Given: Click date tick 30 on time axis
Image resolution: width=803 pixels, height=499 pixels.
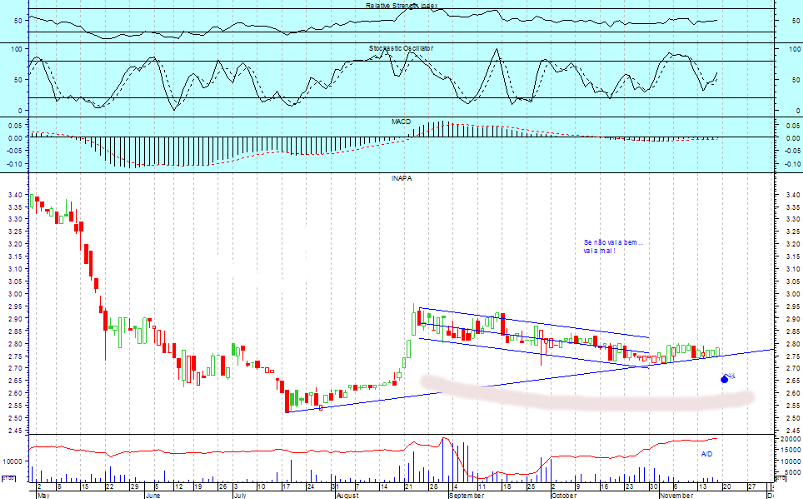Looking at the screenshot, I should 653,487.
